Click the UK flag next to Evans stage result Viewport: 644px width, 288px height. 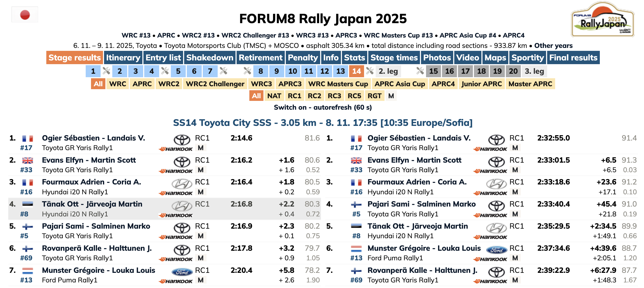27,160
